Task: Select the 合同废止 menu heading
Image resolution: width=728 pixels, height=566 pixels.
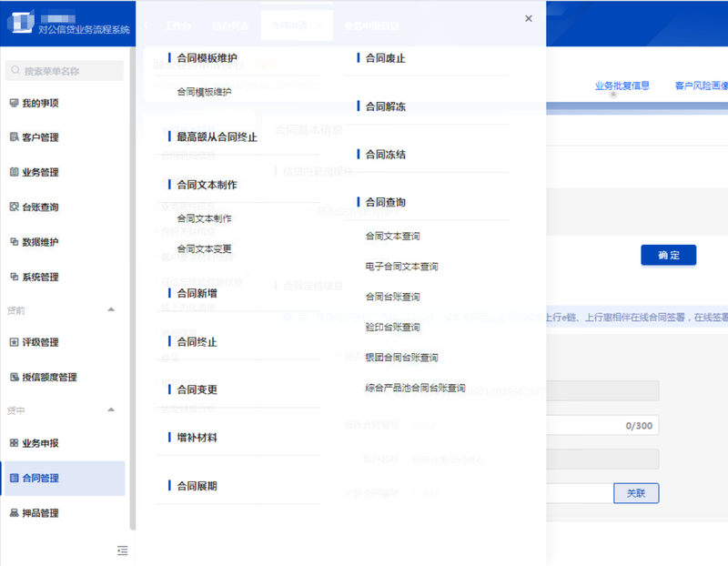Action: pos(385,58)
